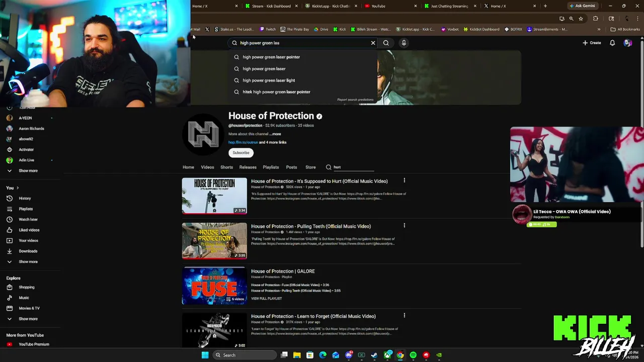Open the Twitch bookmark
The image size is (644, 362).
coord(268,29)
